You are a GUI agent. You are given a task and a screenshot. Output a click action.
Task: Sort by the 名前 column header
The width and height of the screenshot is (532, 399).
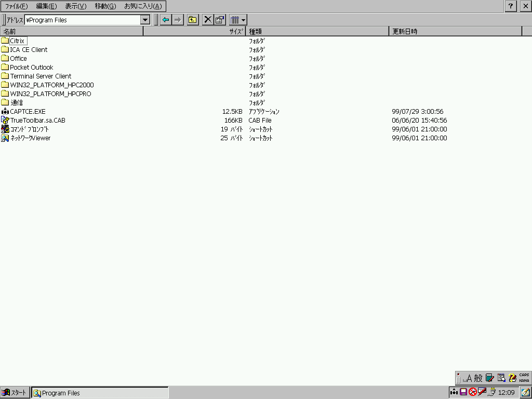(72, 31)
